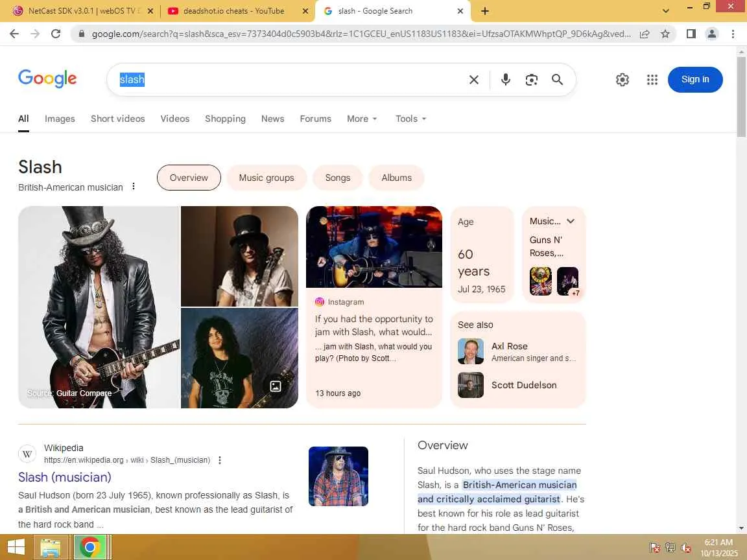Open the Google apps grid
This screenshot has height=560, width=747.
click(652, 80)
